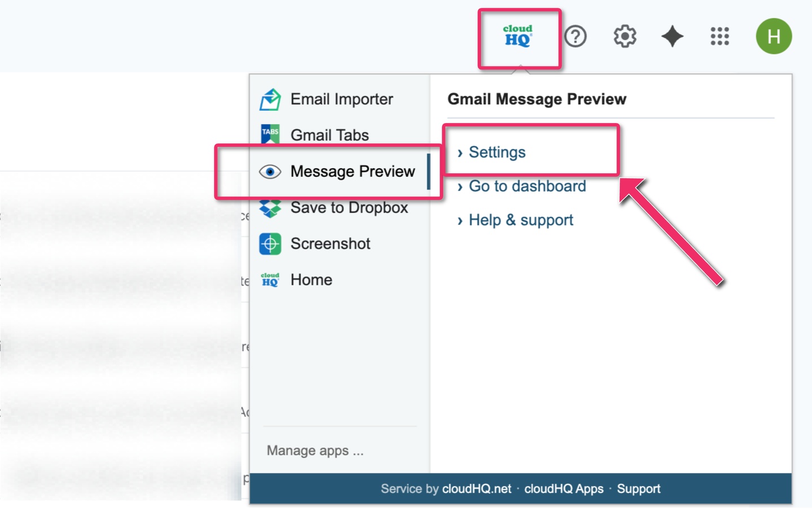Click the cloudHQ Home icon

pos(270,279)
